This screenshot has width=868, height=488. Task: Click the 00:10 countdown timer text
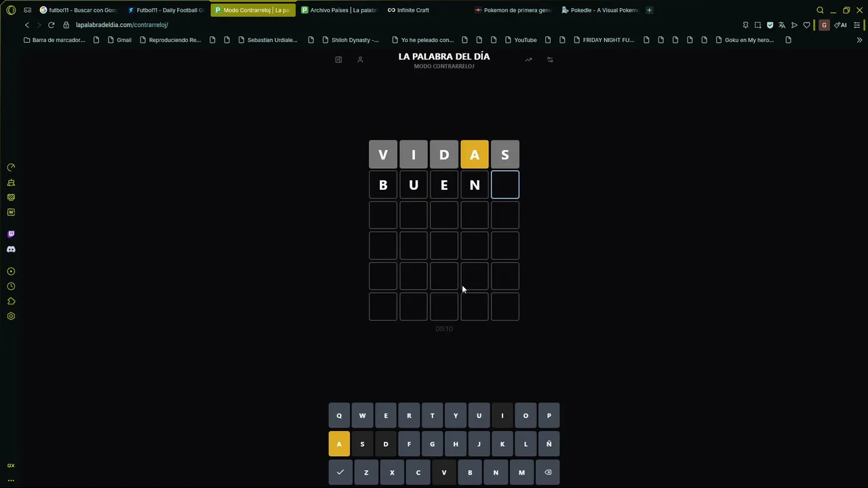click(444, 329)
